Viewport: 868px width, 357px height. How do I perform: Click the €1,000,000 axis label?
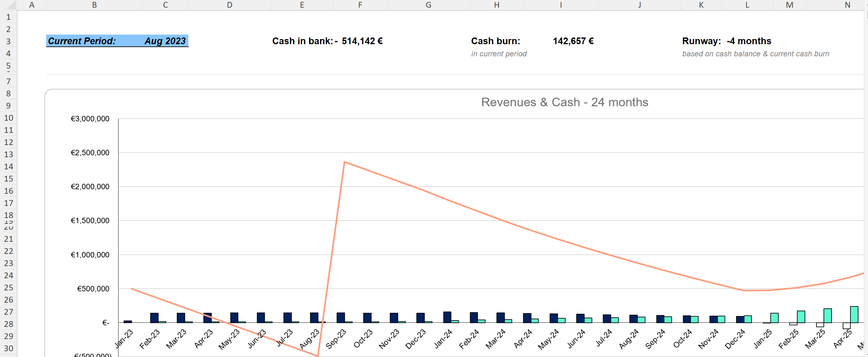tap(90, 255)
